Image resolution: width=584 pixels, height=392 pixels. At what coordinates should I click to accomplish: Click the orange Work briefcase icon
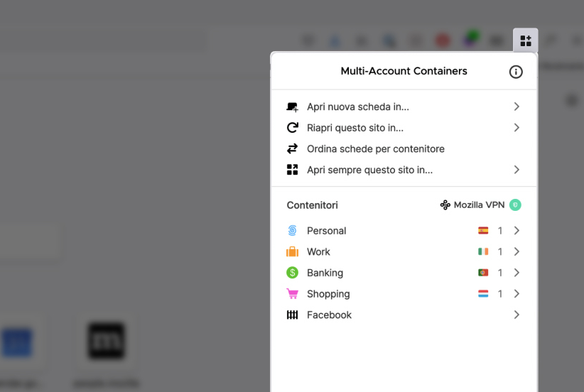(293, 251)
